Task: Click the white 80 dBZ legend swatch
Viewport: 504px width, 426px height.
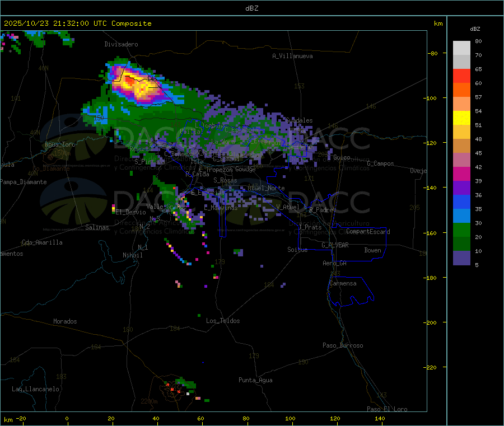Action: [461, 48]
